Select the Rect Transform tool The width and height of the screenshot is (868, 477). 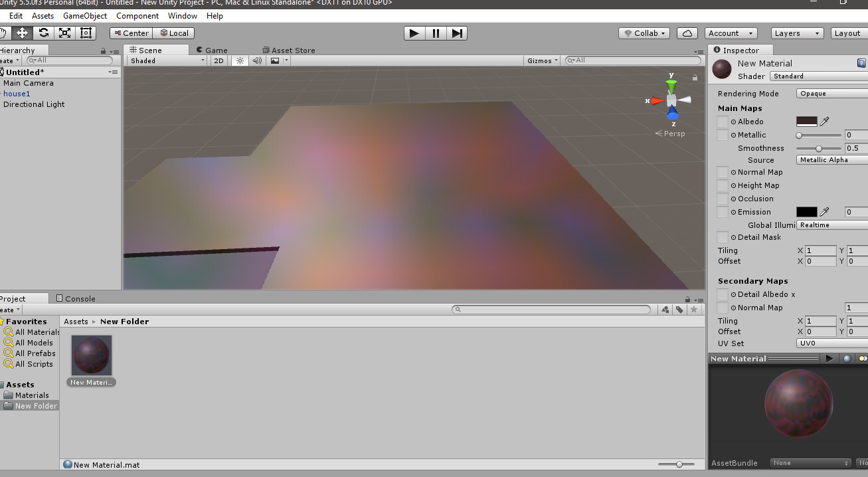[85, 33]
